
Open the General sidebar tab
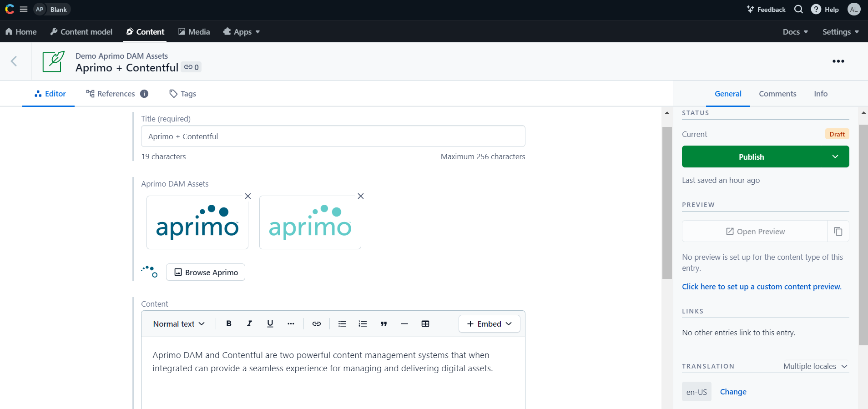coord(728,94)
